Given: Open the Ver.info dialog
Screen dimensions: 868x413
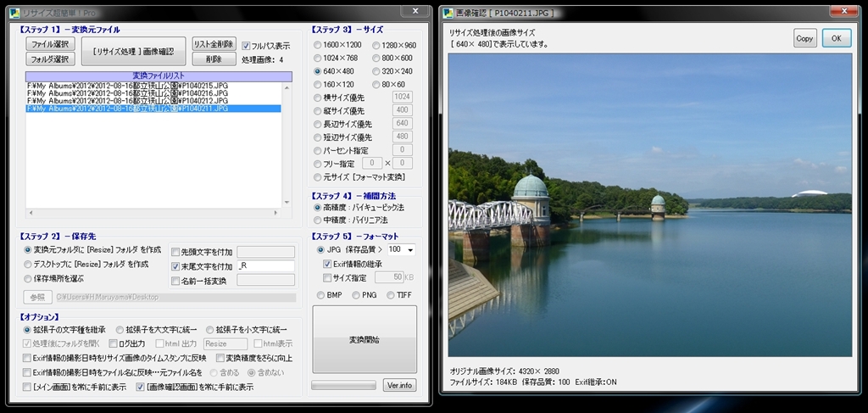Looking at the screenshot, I should [399, 386].
